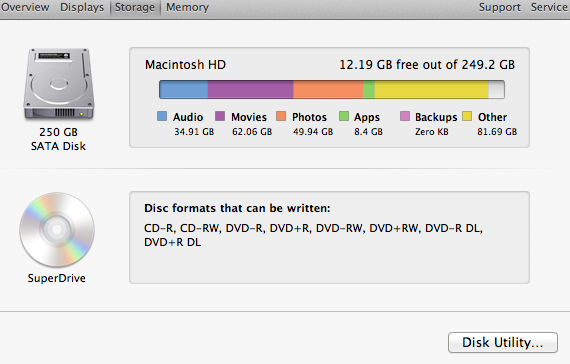570x364 pixels.
Task: Click the pink Backups legend swatch
Action: [x=405, y=116]
